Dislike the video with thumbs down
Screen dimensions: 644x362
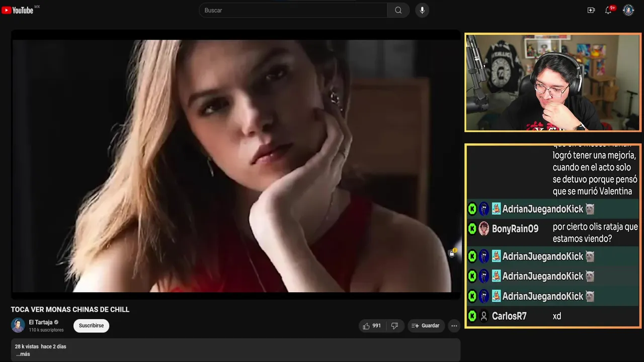click(394, 326)
